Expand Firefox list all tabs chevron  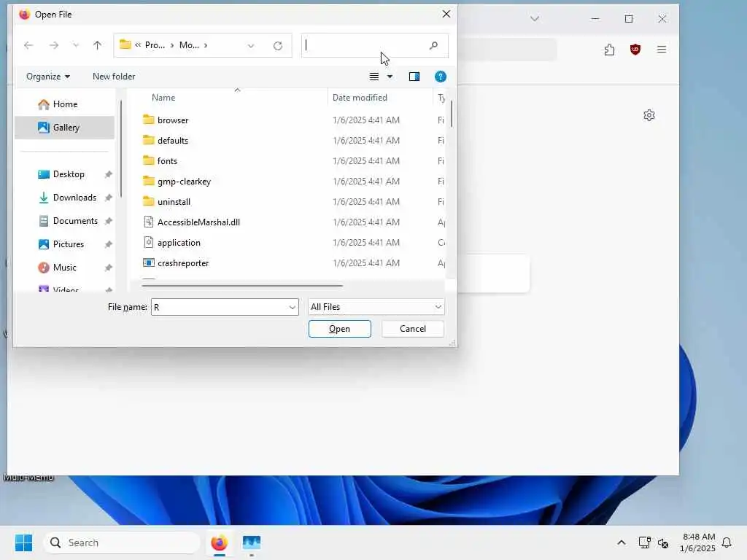pyautogui.click(x=535, y=18)
